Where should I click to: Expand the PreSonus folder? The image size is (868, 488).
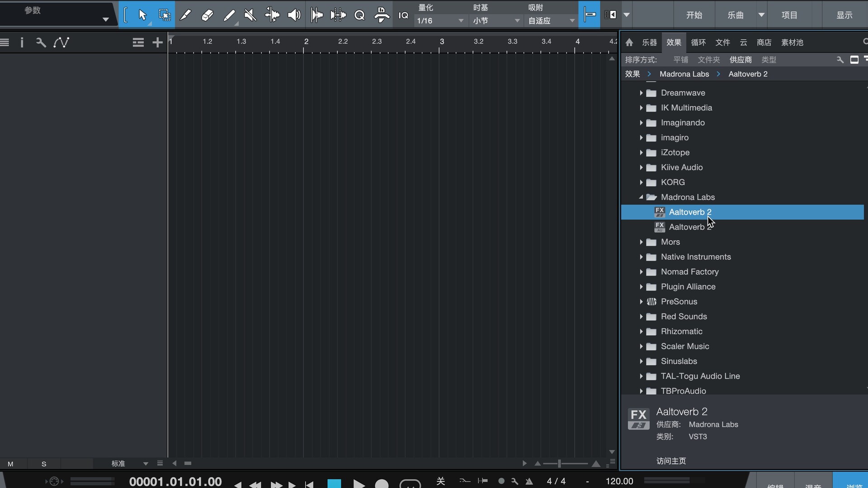[641, 301]
